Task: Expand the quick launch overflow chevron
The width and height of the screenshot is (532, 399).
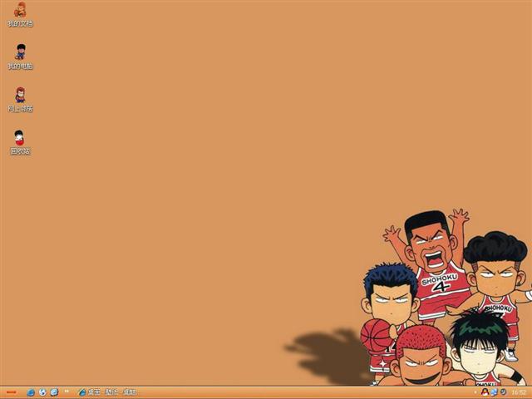Action: (x=66, y=392)
